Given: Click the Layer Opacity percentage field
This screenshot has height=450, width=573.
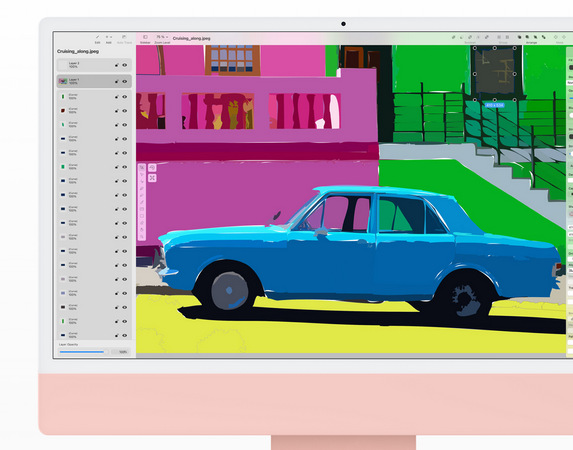Looking at the screenshot, I should pyautogui.click(x=121, y=352).
